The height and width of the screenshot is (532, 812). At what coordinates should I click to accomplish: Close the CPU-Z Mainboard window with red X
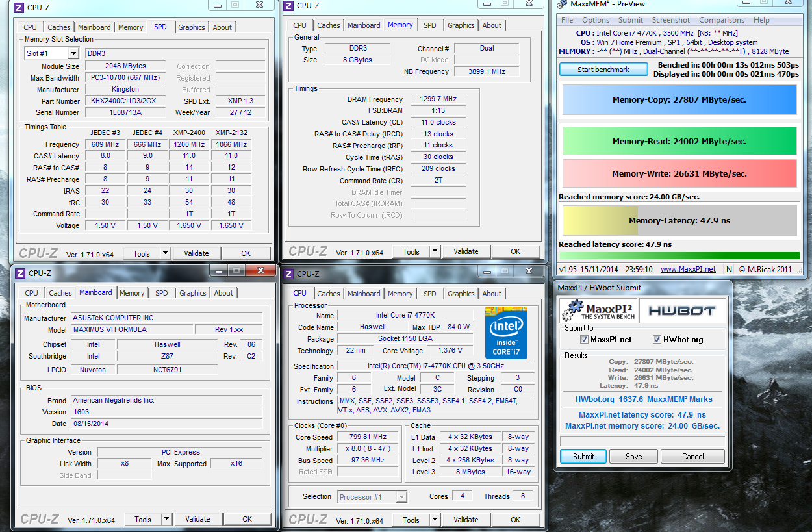(261, 270)
